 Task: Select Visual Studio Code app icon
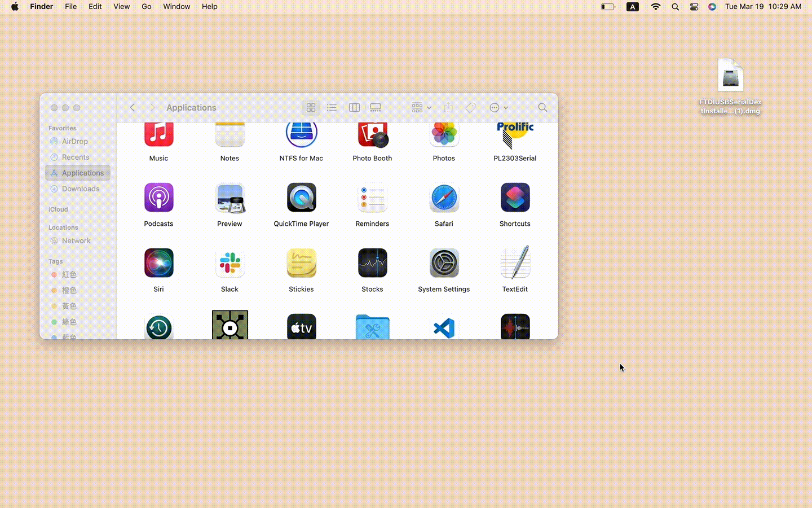[x=444, y=327]
